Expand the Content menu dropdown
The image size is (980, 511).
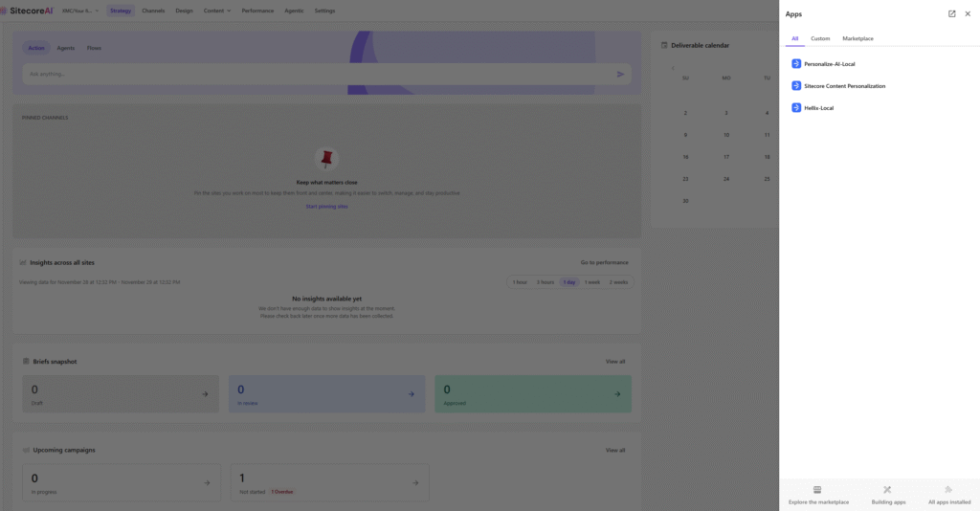217,11
